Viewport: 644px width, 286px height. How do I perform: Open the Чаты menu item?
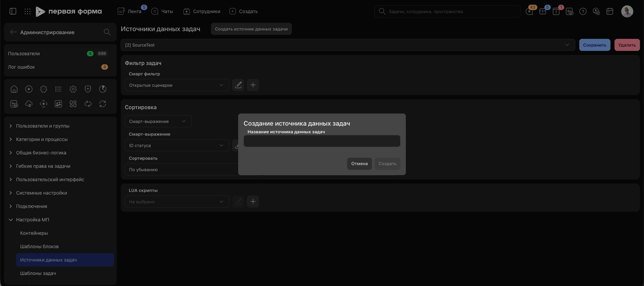(x=162, y=11)
